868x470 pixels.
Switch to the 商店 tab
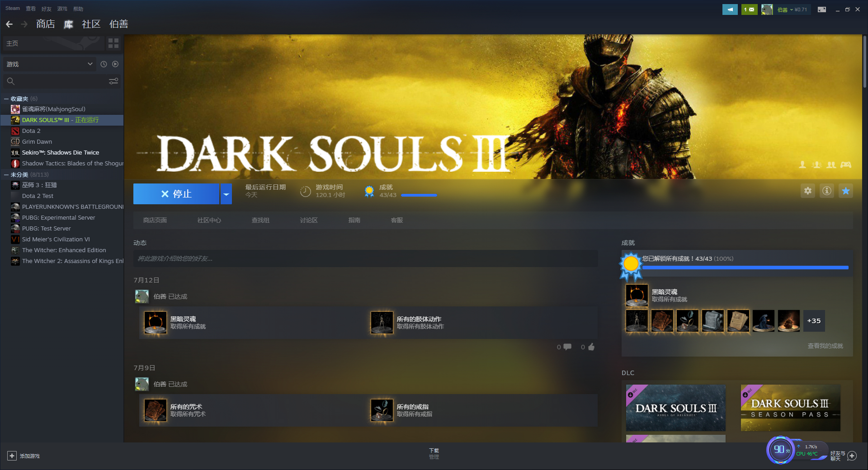(x=46, y=24)
